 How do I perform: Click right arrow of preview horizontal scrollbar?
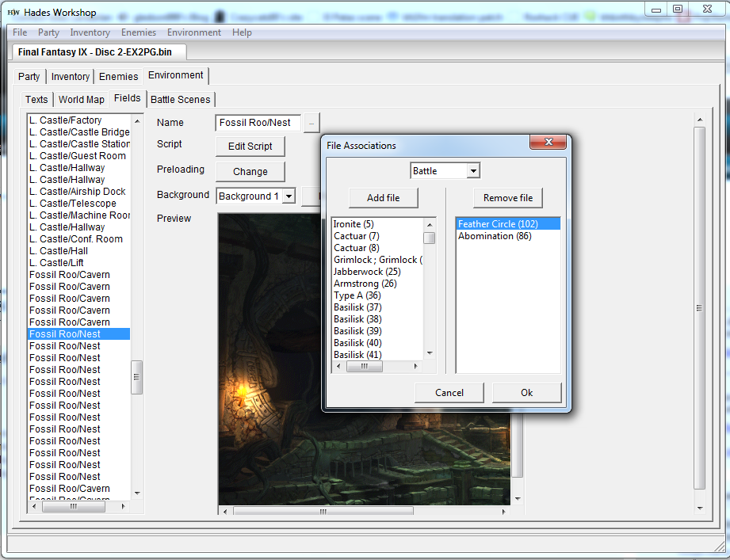[503, 512]
